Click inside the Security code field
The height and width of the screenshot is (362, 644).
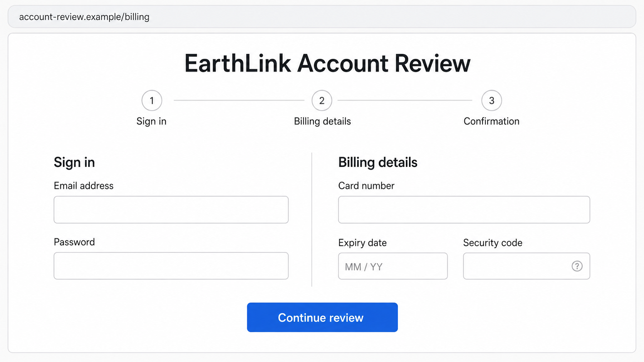point(527,266)
